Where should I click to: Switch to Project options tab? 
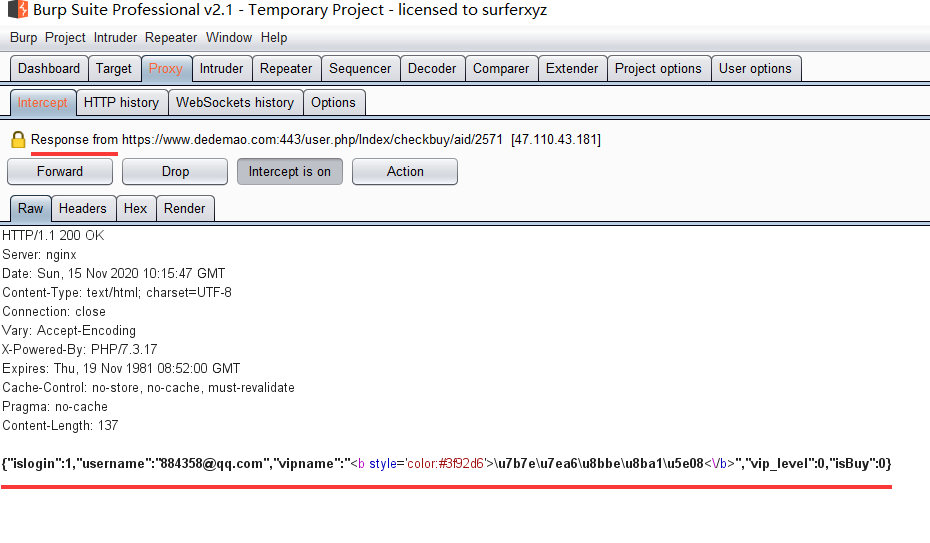point(658,69)
